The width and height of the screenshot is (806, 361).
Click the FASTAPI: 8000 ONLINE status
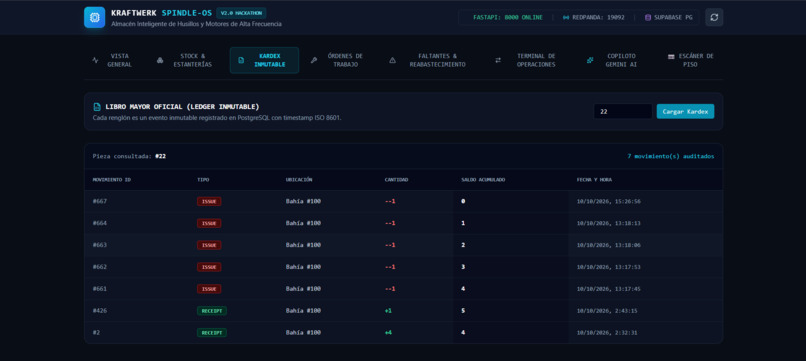tap(508, 17)
